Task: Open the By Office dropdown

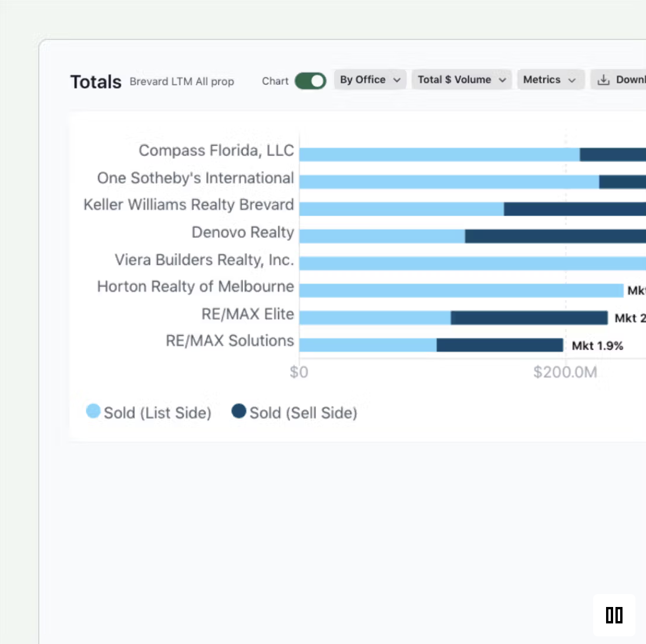Action: tap(370, 79)
